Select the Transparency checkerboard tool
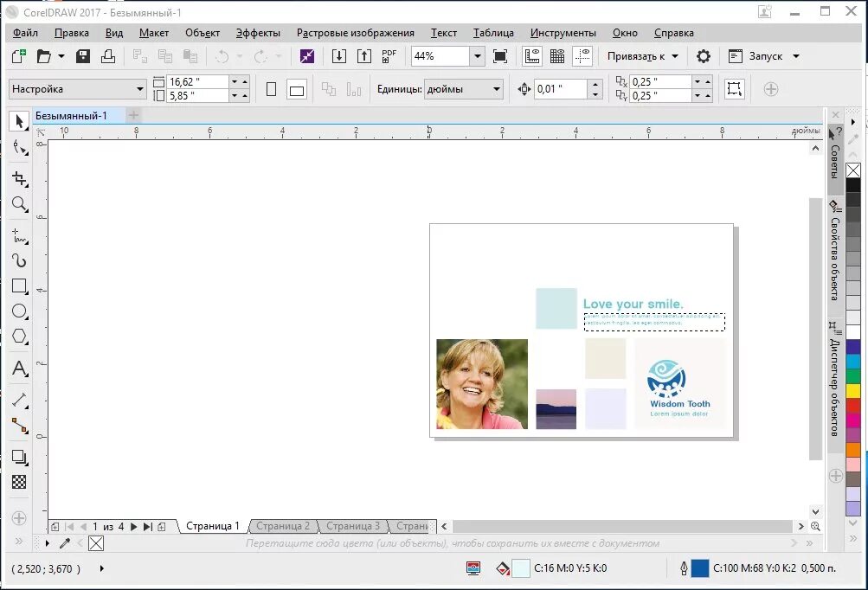The width and height of the screenshot is (868, 590). coord(19,482)
